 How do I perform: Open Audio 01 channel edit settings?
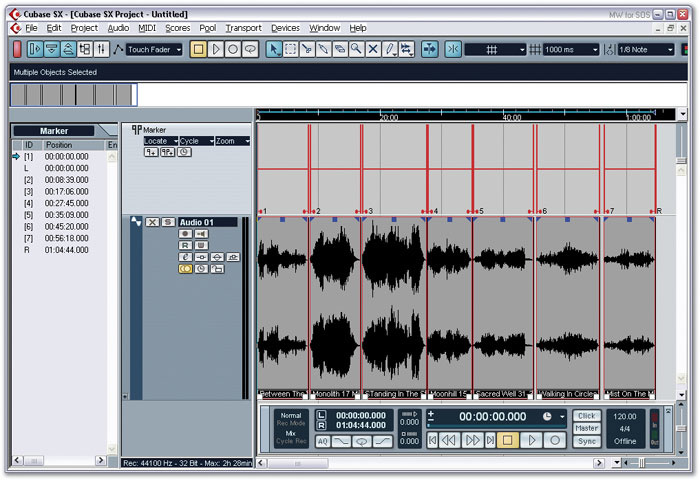pyautogui.click(x=185, y=257)
